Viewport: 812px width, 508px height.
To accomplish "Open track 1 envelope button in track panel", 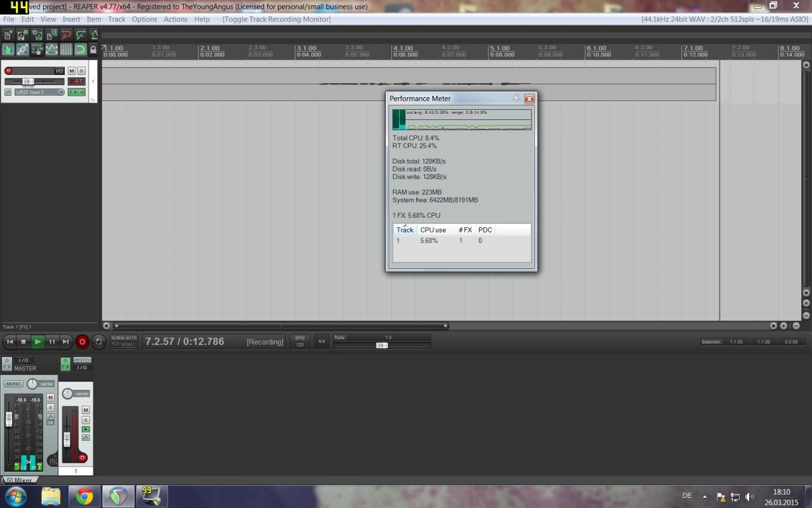I will (x=8, y=92).
